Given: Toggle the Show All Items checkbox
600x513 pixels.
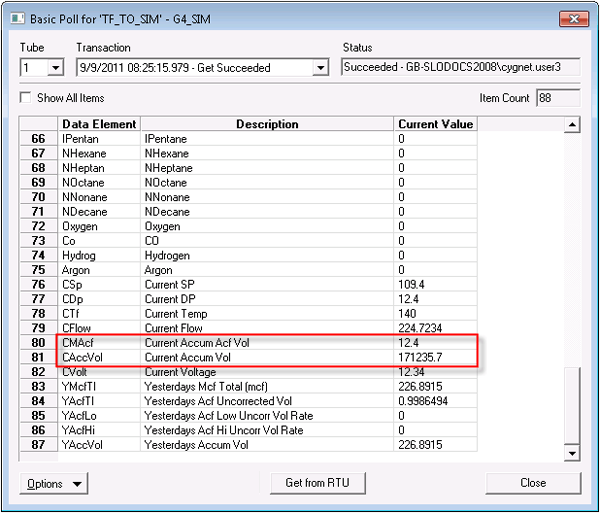Looking at the screenshot, I should 25,98.
